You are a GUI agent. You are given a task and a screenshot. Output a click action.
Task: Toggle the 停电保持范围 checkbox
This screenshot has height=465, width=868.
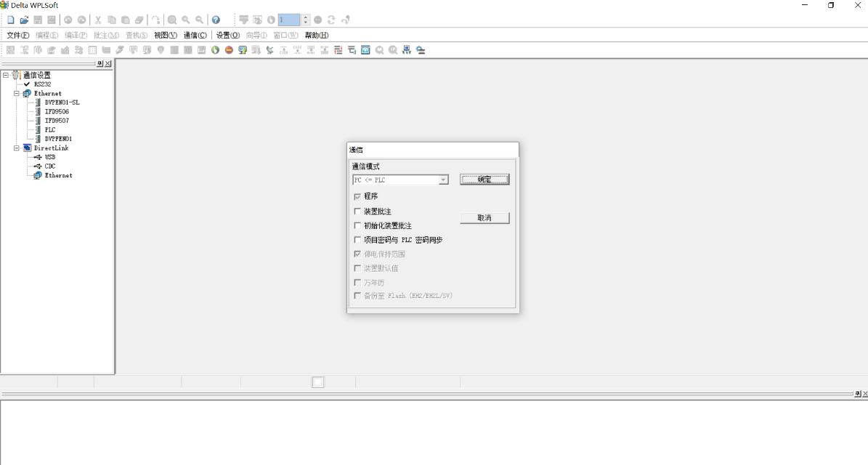point(357,254)
